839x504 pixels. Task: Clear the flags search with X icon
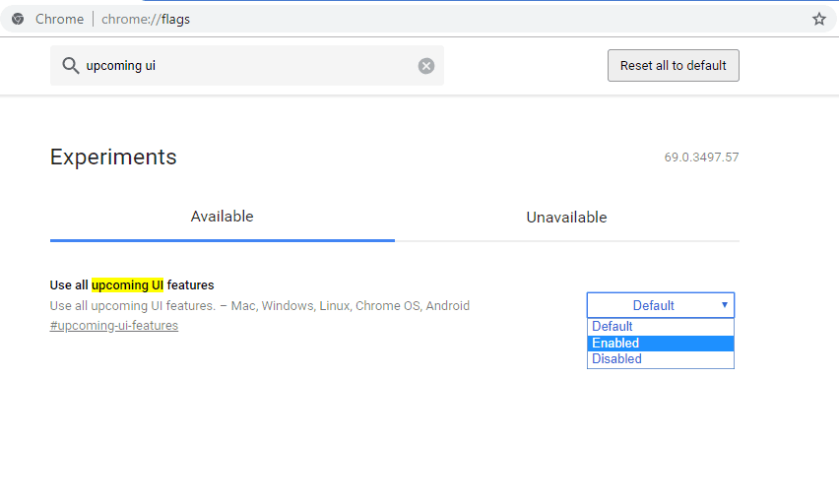click(x=425, y=66)
